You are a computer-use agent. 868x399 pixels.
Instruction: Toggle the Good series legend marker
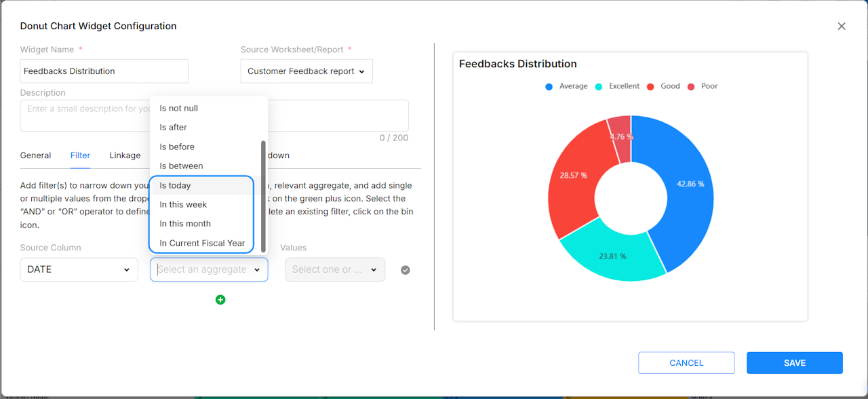click(650, 87)
